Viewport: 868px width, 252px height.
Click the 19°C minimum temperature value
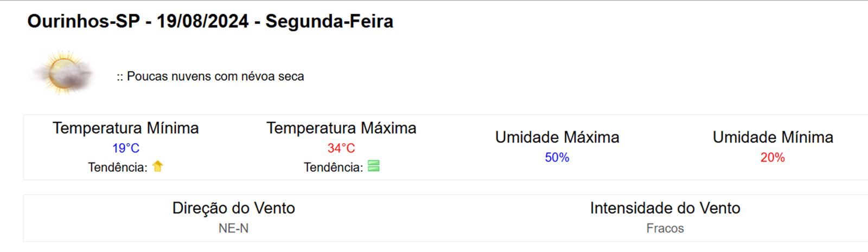126,148
